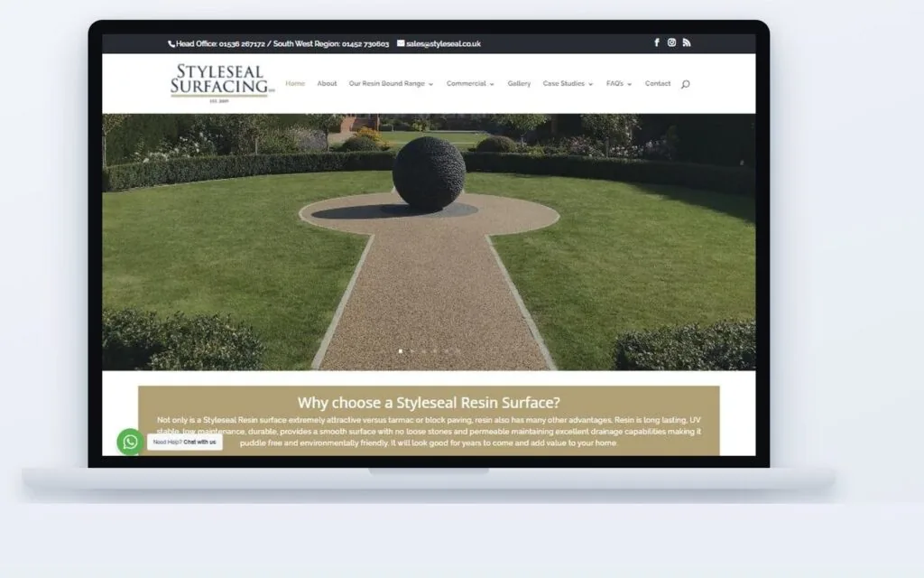The height and width of the screenshot is (578, 924).
Task: Expand the Commercial dropdown menu
Action: coord(470,84)
